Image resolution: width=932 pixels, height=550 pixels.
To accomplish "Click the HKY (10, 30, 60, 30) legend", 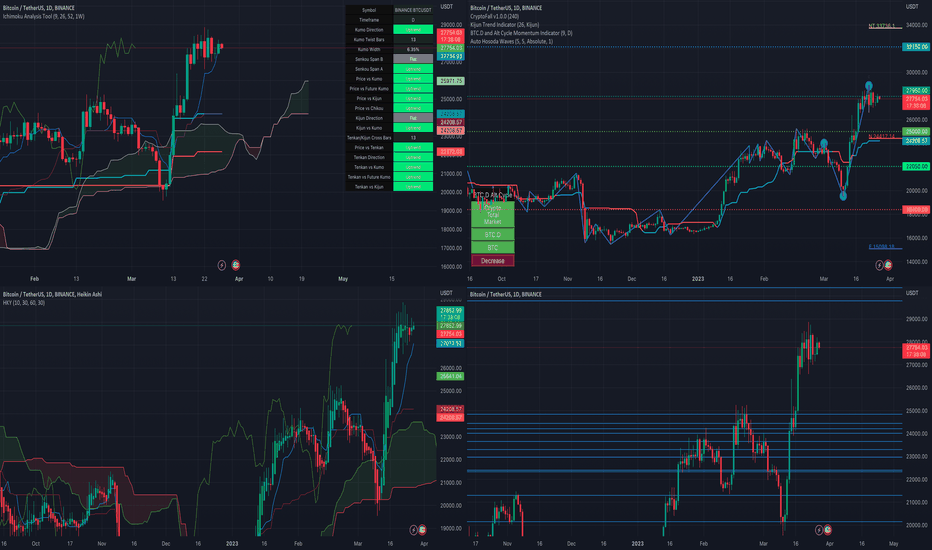I will (x=24, y=303).
